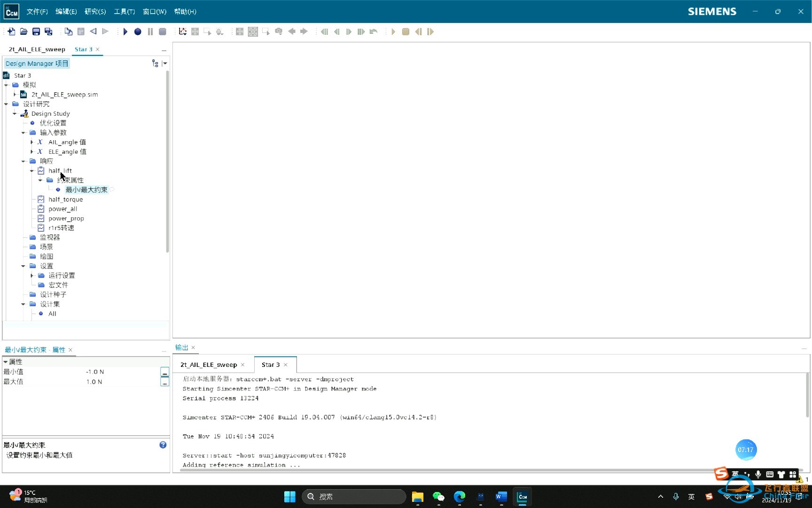812x508 pixels.
Task: Open the create plot icon dropdown
Action: 183,32
